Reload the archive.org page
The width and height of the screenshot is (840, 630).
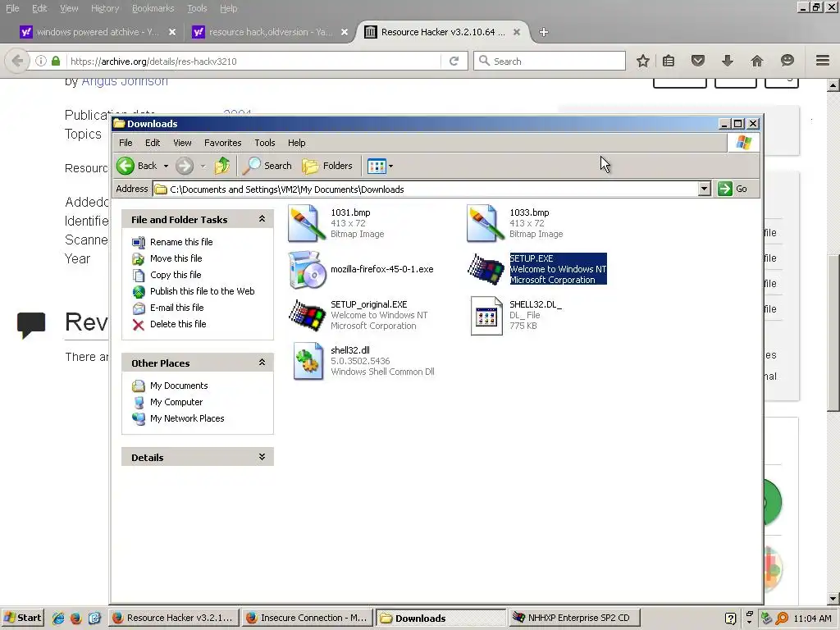pos(454,61)
